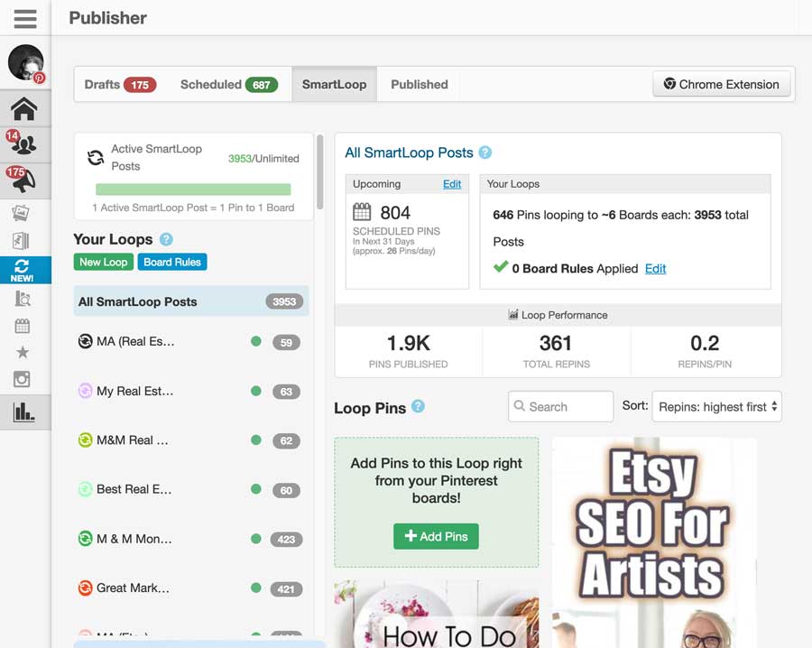The image size is (812, 648).
Task: Open the Instagram sidebar icon
Action: [x=22, y=379]
